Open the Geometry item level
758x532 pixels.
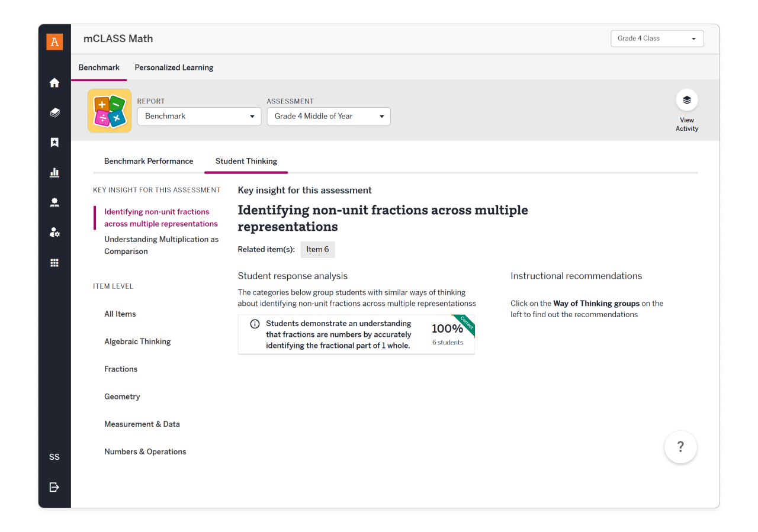[x=122, y=396]
